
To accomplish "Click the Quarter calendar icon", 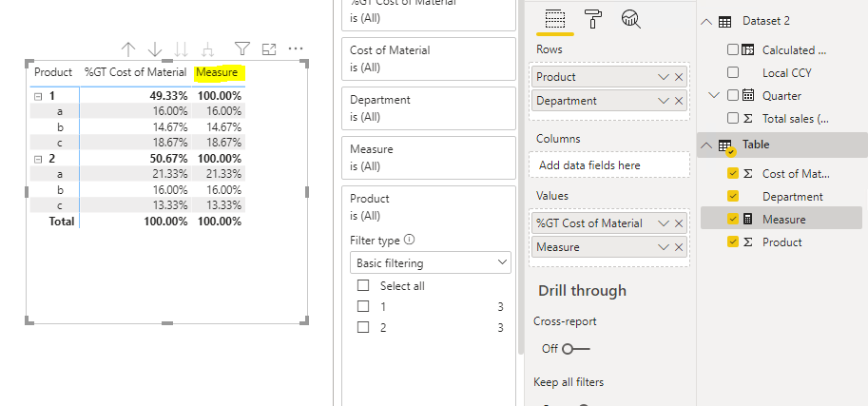I will [x=748, y=95].
